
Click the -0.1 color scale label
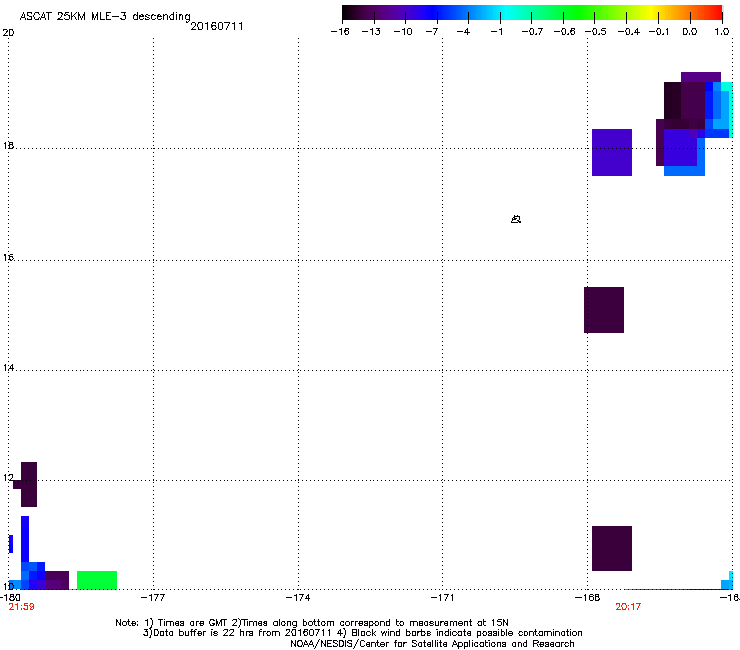659,32
